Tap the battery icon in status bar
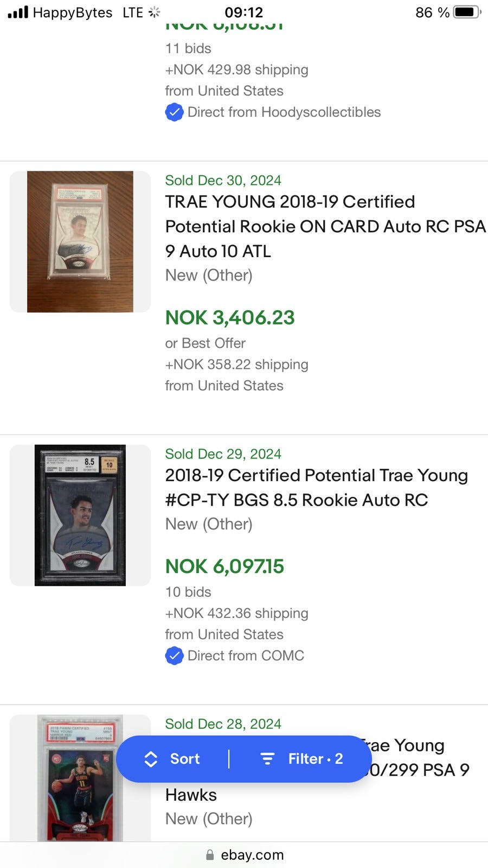The height and width of the screenshot is (868, 488). click(467, 12)
